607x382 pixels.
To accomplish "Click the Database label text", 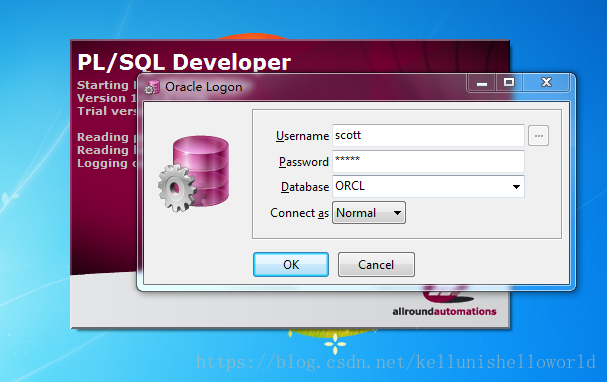I will (x=305, y=187).
